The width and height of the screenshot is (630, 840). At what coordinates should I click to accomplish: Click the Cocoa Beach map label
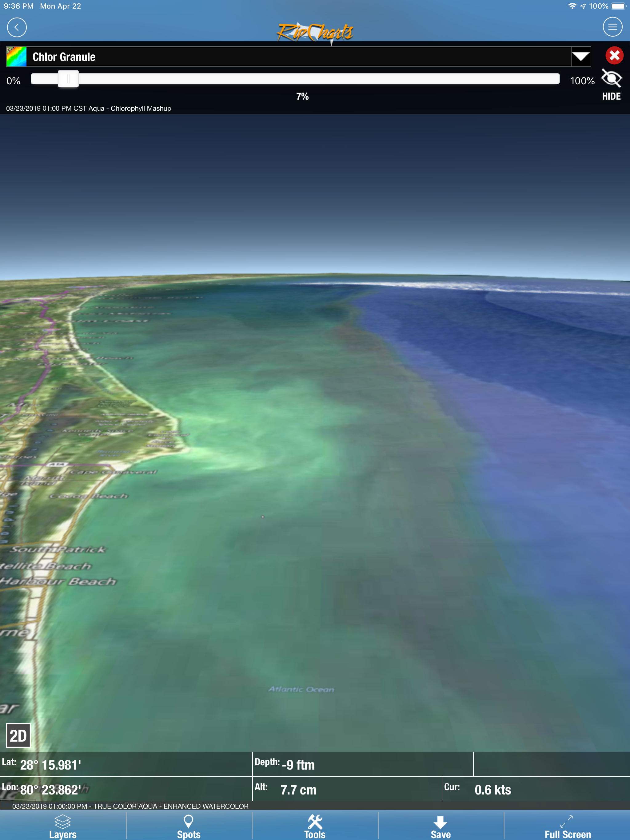tap(89, 496)
